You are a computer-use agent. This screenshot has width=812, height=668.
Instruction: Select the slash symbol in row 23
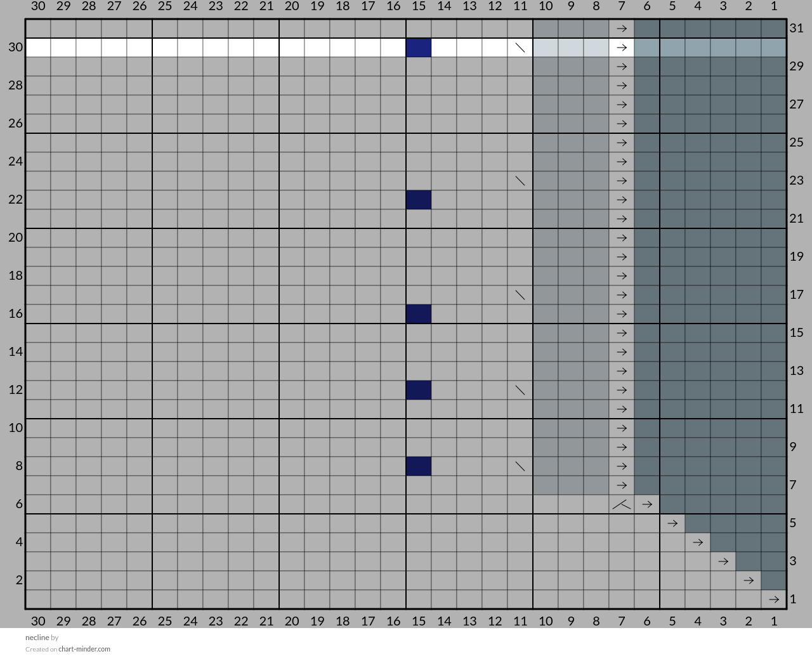coord(520,181)
